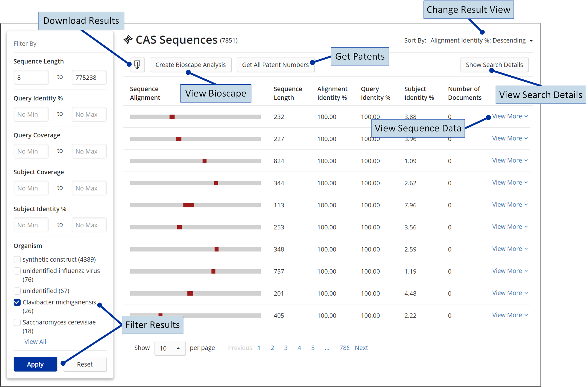The width and height of the screenshot is (588, 387).
Task: Enable the synthetic construct organism filter
Action: [17, 259]
